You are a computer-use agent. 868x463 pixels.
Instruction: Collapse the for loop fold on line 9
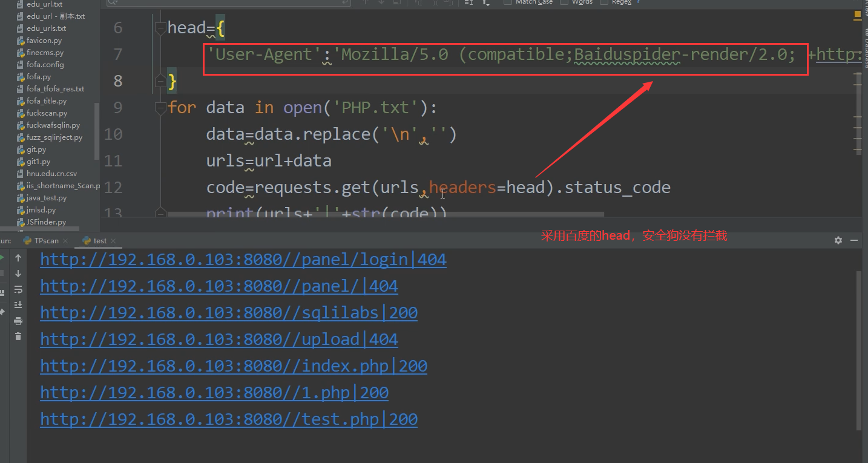[x=160, y=108]
